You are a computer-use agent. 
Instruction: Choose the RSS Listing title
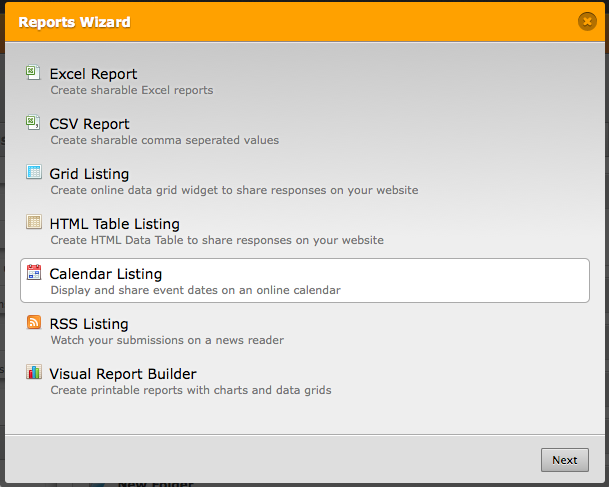(88, 324)
